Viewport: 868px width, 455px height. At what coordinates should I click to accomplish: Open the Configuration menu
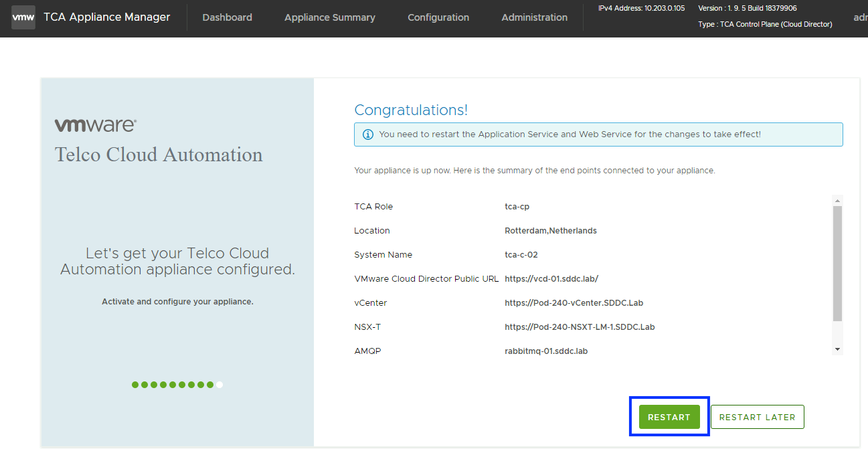pos(438,17)
